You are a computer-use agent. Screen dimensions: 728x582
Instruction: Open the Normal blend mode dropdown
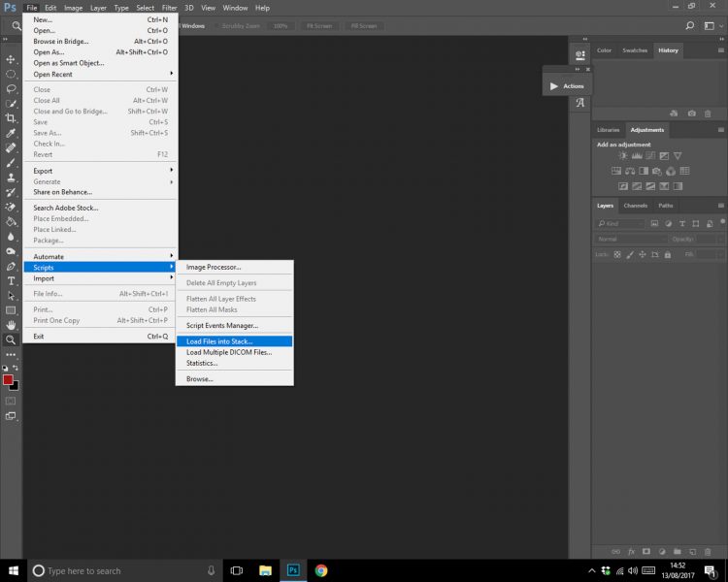point(629,239)
